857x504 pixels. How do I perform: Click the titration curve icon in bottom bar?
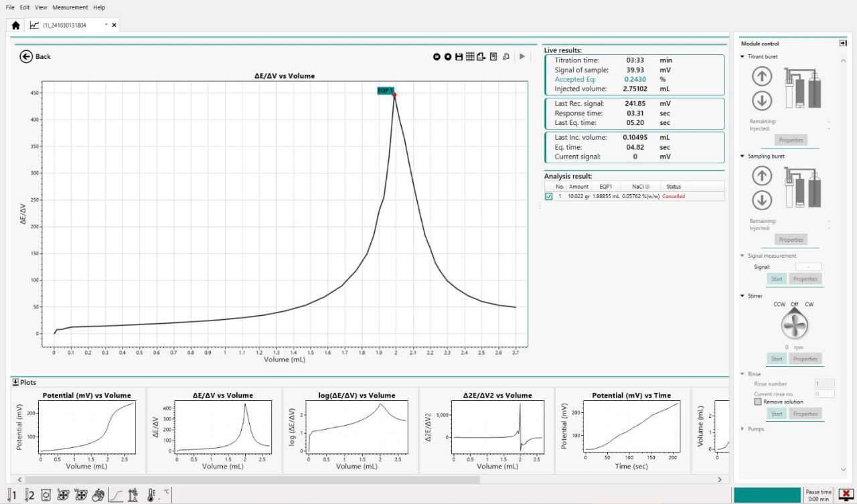[x=115, y=495]
